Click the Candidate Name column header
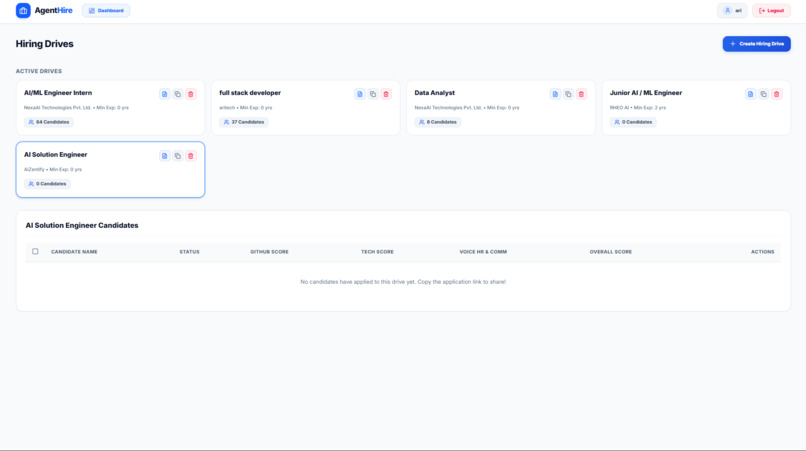Screen dimensions: 806x451 coord(74,252)
